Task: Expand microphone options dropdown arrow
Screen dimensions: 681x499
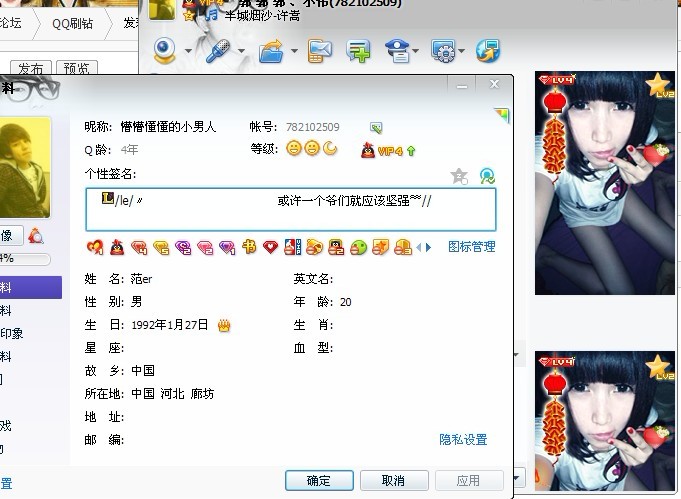Action: point(241,51)
